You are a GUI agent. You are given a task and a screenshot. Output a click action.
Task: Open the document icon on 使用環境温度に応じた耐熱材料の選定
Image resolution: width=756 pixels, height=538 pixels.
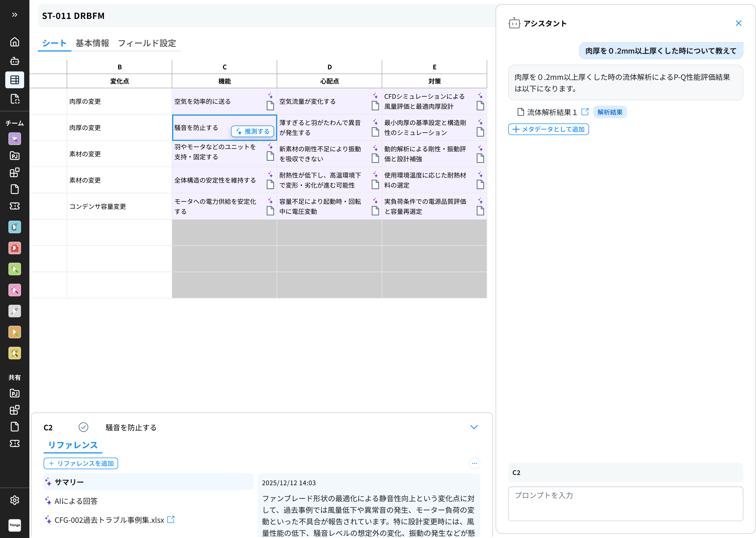(x=480, y=184)
